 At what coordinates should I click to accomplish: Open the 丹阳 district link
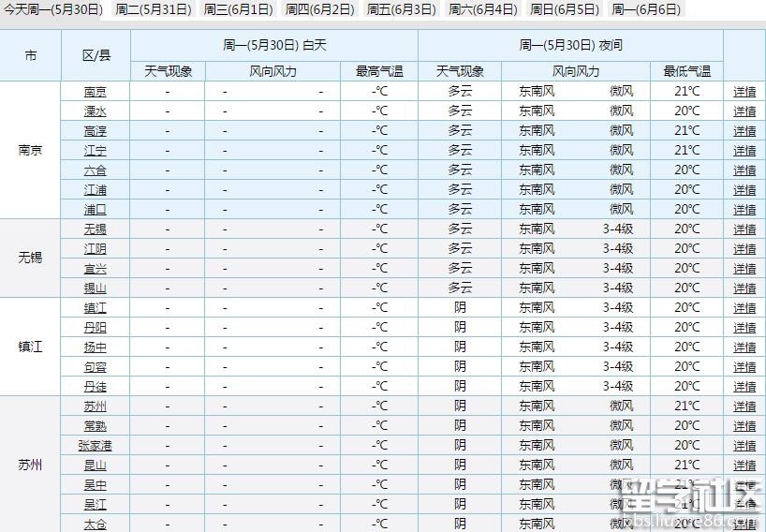96,328
